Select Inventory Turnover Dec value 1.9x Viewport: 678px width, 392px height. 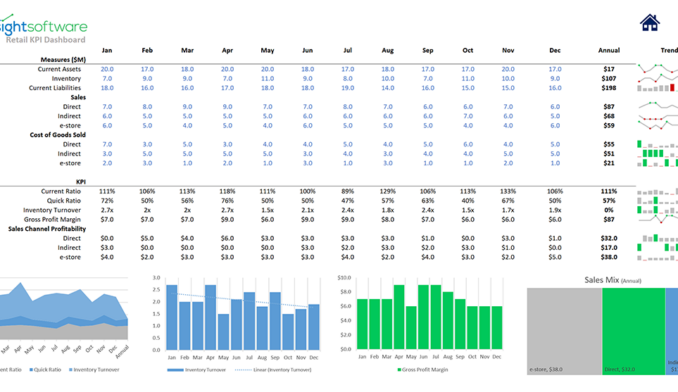pos(555,210)
